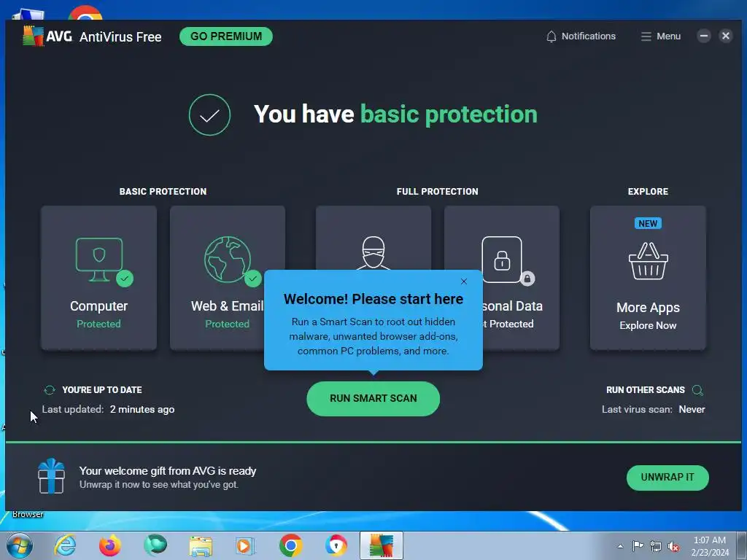Click the AVG logo in title bar

(47, 36)
